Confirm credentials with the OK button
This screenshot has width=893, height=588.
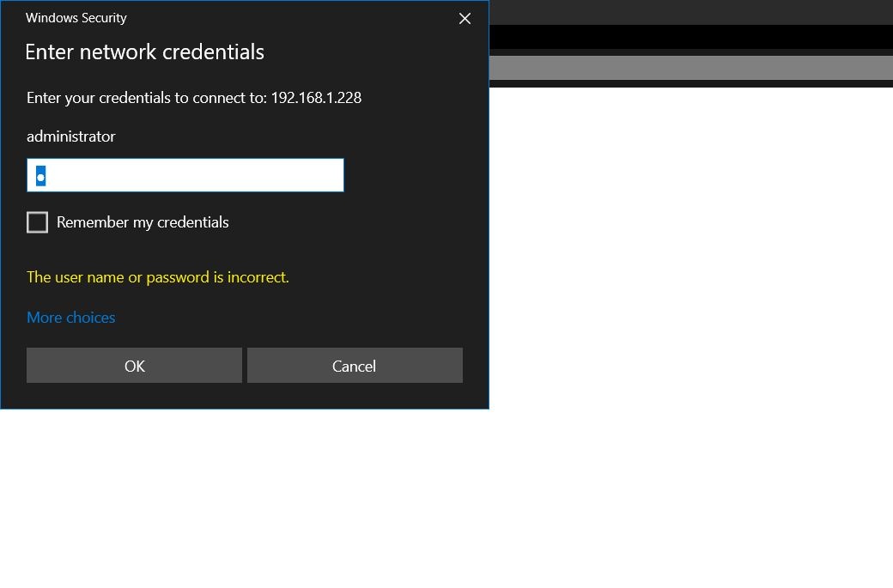pos(135,366)
